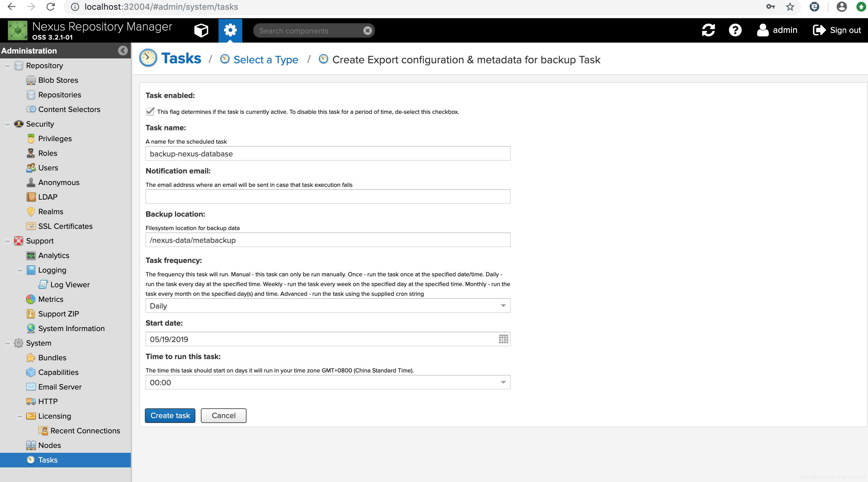
Task: Collapse the Logging tree node
Action: pyautogui.click(x=19, y=270)
